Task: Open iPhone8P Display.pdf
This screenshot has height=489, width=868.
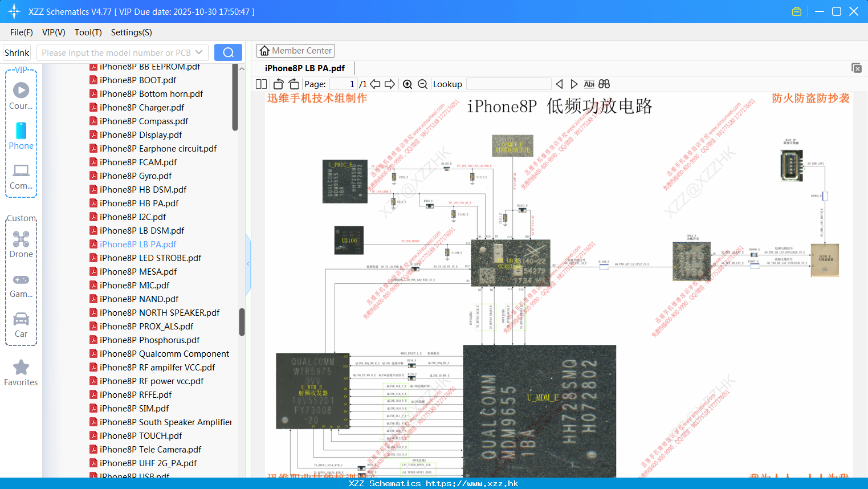Action: pyautogui.click(x=141, y=135)
